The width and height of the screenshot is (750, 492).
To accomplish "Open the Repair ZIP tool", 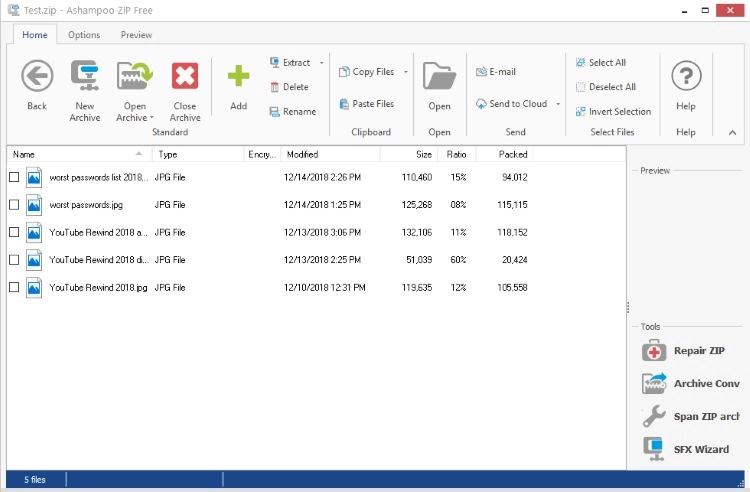I will 683,351.
